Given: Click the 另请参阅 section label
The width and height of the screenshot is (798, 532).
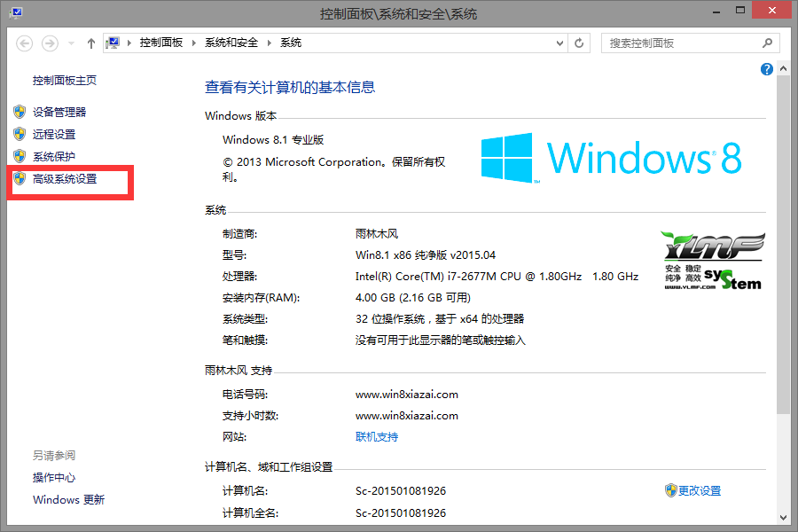Looking at the screenshot, I should [54, 456].
